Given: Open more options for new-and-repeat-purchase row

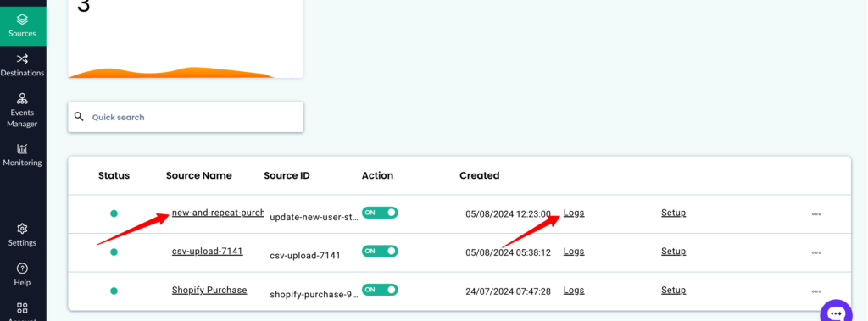Looking at the screenshot, I should [816, 214].
